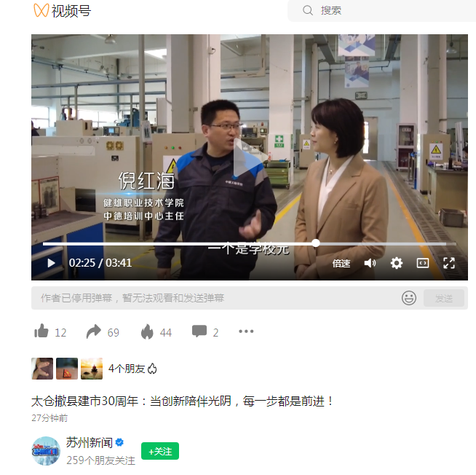Click the 视频号 logo
This screenshot has height=475, width=476.
[x=63, y=11]
